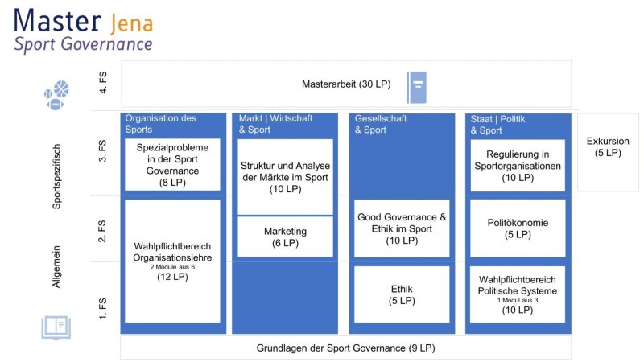
Task: Select Struktur und Analyse der Märkte box
Action: click(x=286, y=177)
